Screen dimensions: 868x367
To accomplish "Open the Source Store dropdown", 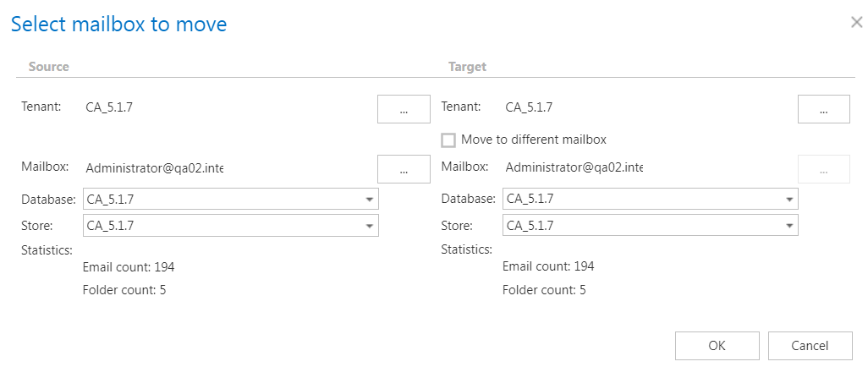I will (370, 226).
